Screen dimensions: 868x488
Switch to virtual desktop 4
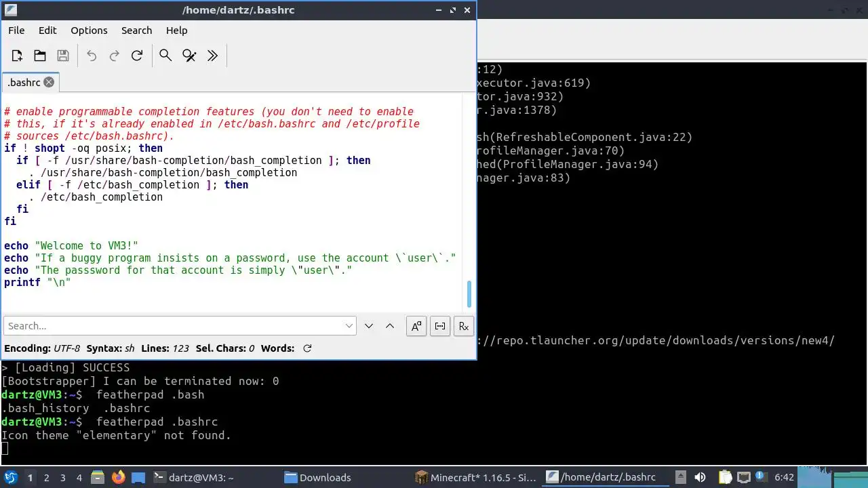(x=79, y=478)
